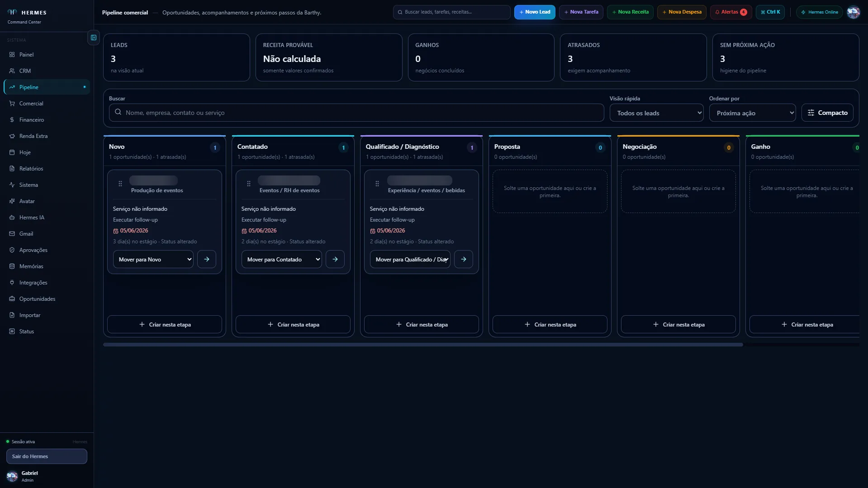Click the horizontal pipeline scrollbar

point(423,345)
